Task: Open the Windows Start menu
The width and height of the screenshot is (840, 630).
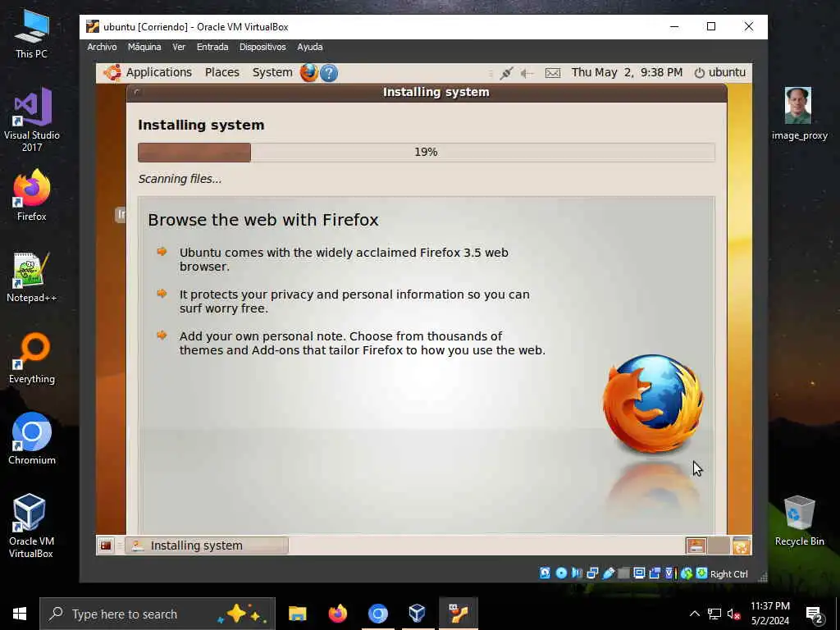Action: 20,614
